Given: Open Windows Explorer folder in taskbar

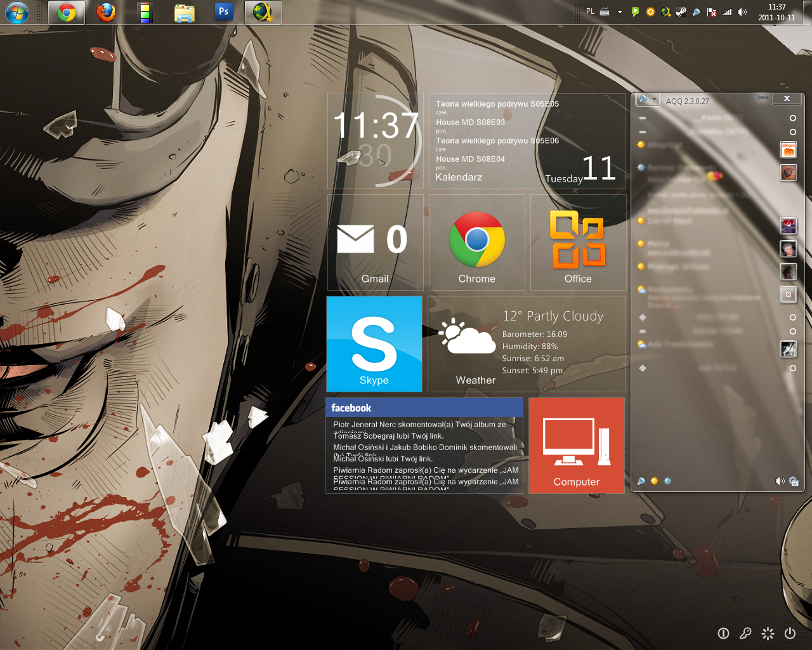Looking at the screenshot, I should coord(185,12).
